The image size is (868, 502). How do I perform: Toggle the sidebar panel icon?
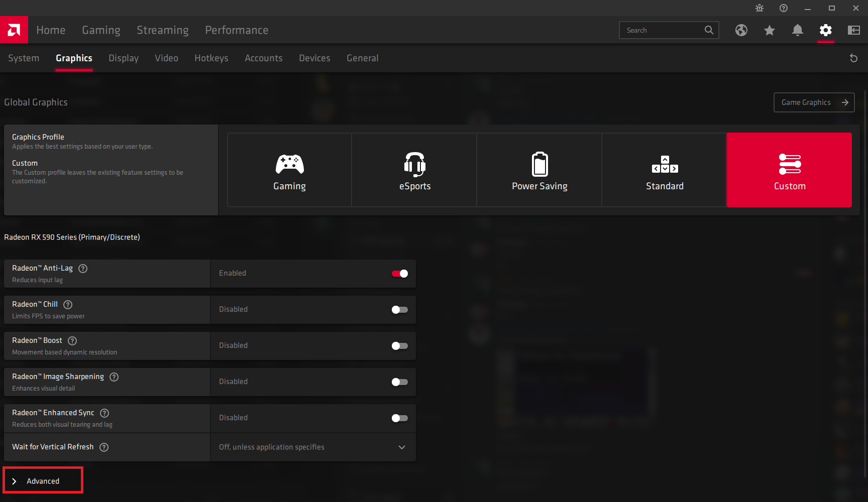(854, 30)
